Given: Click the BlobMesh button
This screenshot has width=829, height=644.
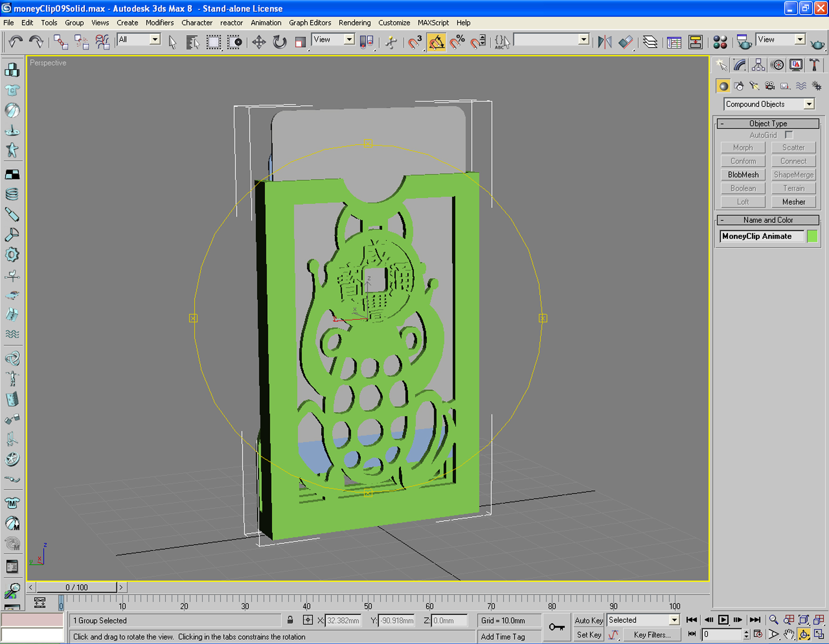Looking at the screenshot, I should click(743, 175).
